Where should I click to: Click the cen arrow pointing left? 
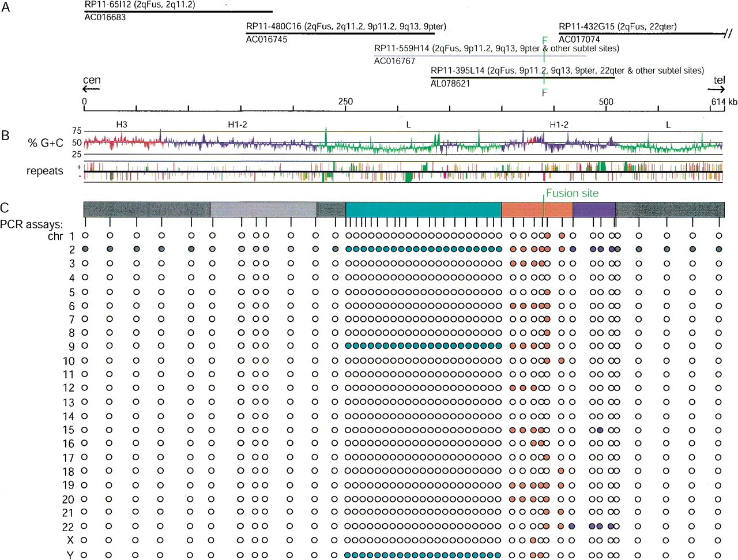91,89
